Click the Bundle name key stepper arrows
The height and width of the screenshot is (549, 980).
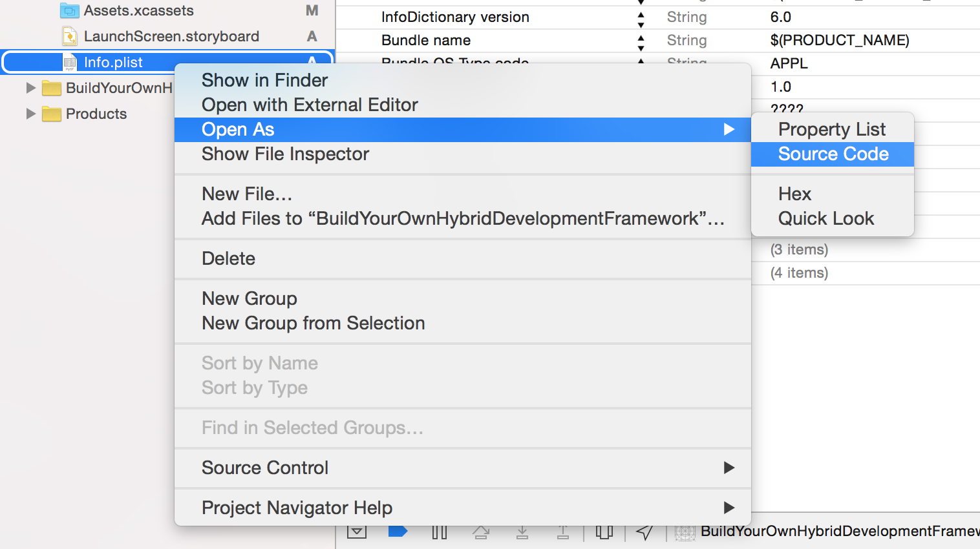pyautogui.click(x=641, y=41)
